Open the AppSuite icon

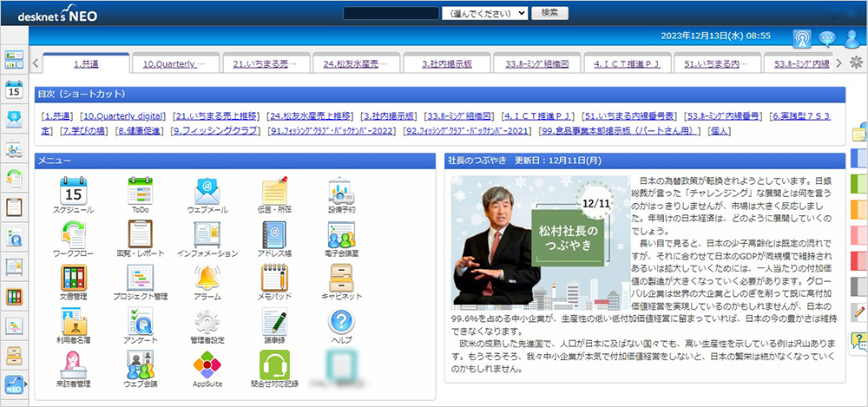pos(207,369)
